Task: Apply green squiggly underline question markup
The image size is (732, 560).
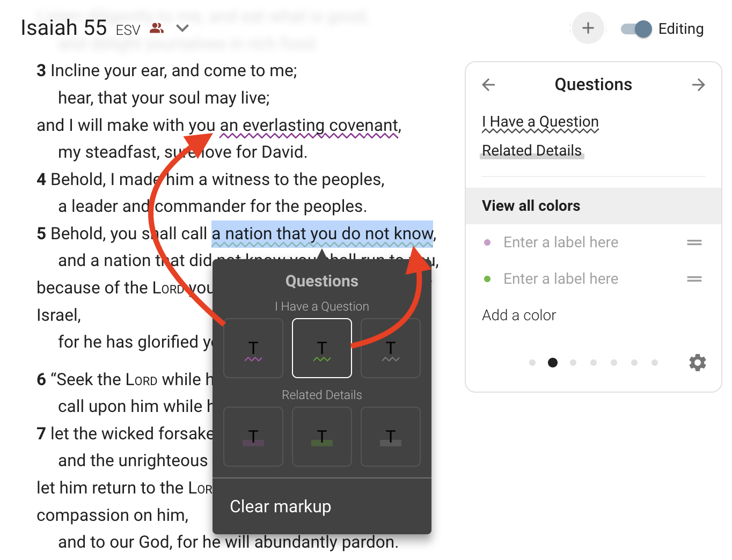Action: (x=322, y=348)
